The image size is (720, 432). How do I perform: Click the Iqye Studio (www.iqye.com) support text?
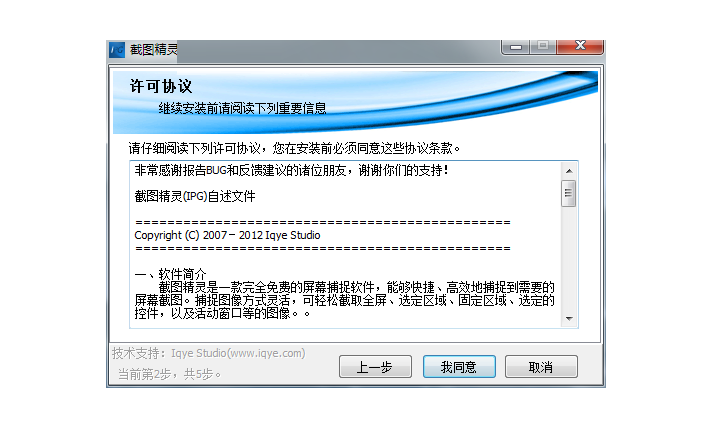pos(238,353)
